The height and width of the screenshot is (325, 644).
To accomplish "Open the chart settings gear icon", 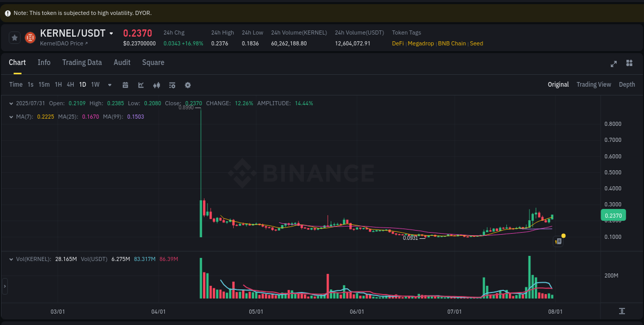I will coord(188,85).
